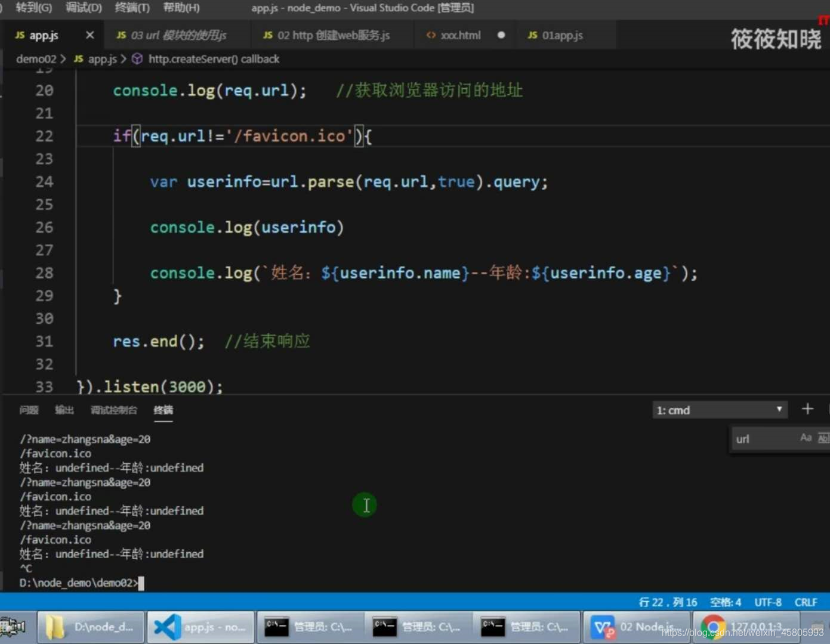Switch to the 01app.js tab
This screenshot has height=644, width=830.
click(563, 35)
